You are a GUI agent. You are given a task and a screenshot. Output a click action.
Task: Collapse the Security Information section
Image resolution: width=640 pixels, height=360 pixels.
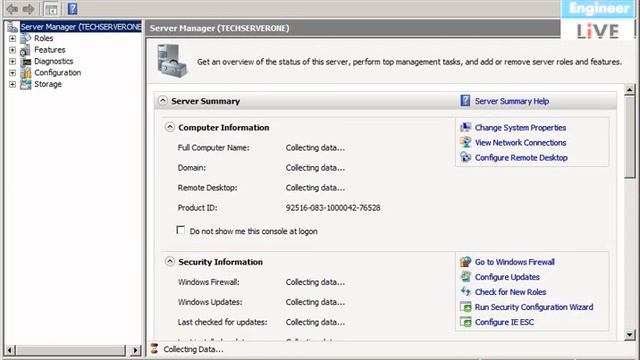(170, 261)
